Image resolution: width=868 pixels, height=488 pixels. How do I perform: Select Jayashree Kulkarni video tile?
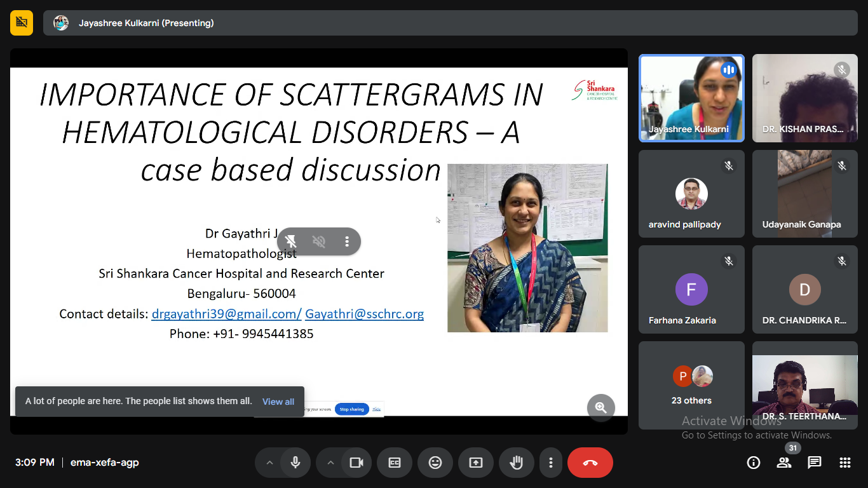pyautogui.click(x=691, y=98)
